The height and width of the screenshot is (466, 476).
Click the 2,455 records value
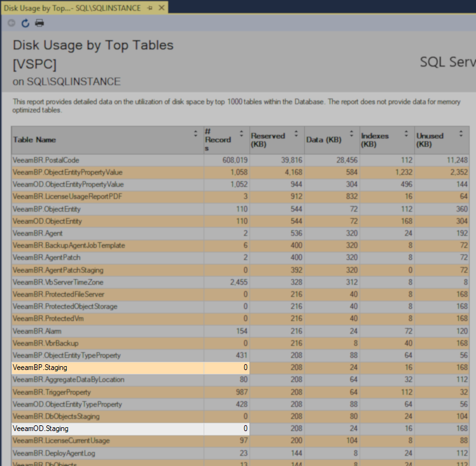coord(239,282)
